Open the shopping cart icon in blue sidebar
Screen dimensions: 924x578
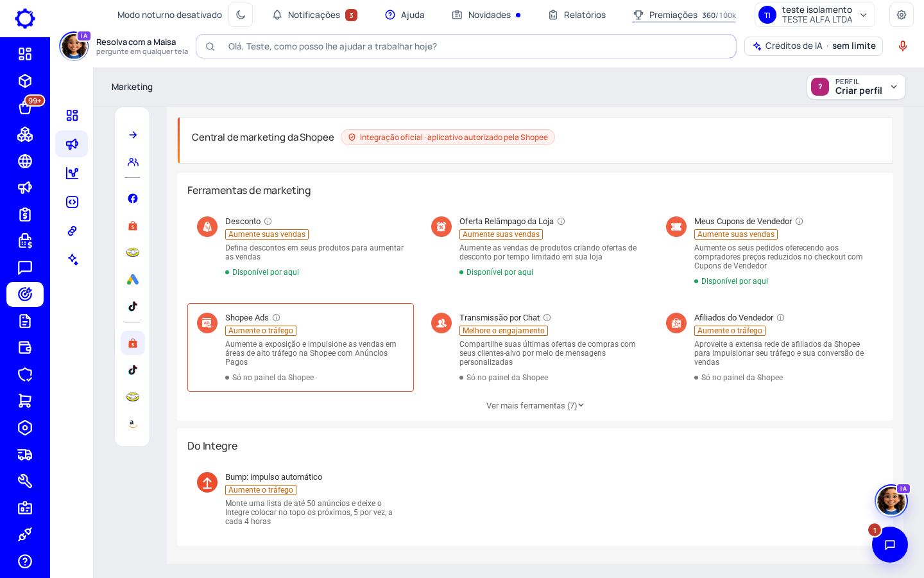tap(25, 401)
